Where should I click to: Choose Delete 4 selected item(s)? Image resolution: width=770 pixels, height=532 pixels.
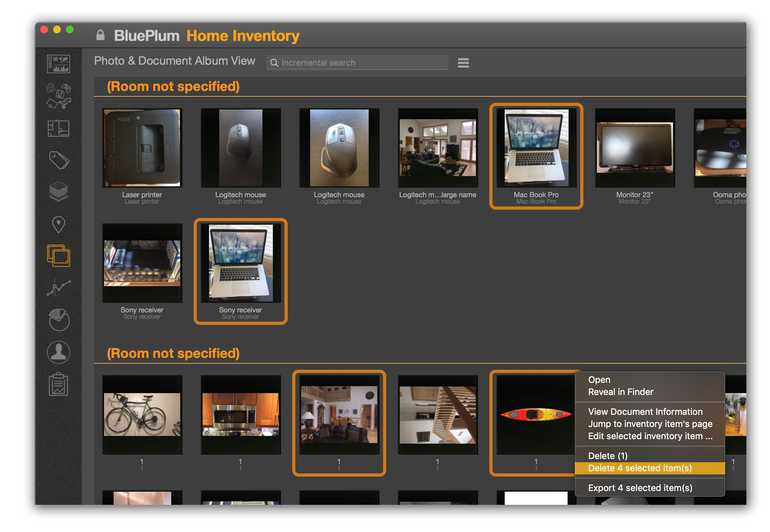[x=650, y=468]
